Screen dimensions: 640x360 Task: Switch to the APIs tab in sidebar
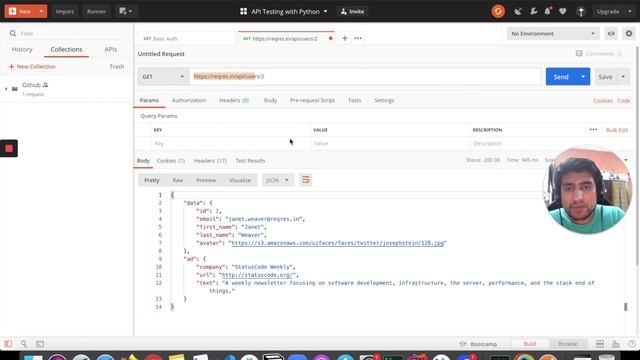point(111,49)
